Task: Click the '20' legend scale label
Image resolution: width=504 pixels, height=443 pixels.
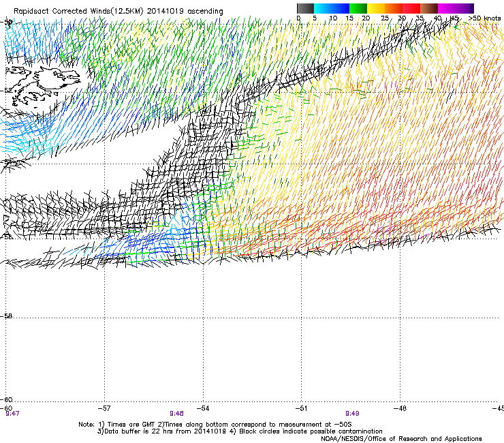Action: click(x=366, y=18)
